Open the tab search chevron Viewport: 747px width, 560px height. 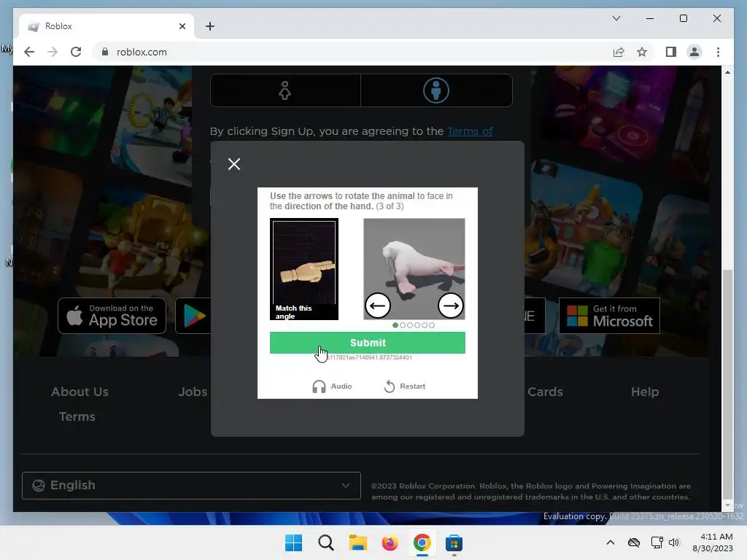tap(616, 18)
